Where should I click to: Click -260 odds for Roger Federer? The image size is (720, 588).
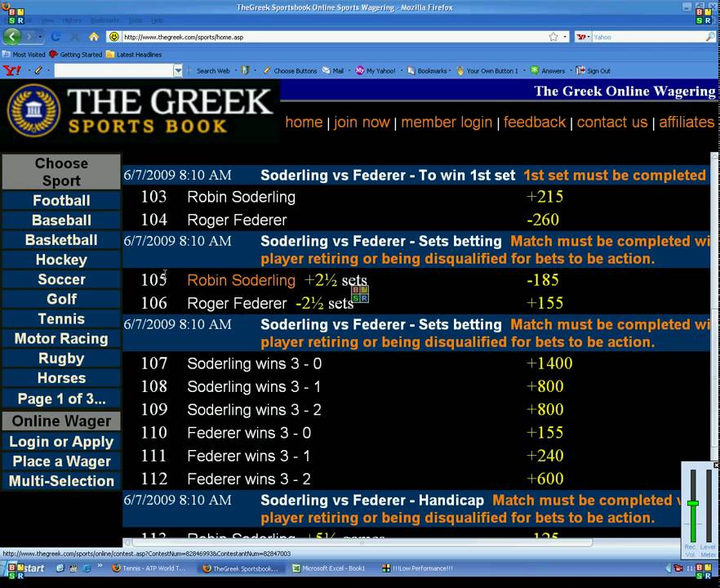click(x=543, y=220)
